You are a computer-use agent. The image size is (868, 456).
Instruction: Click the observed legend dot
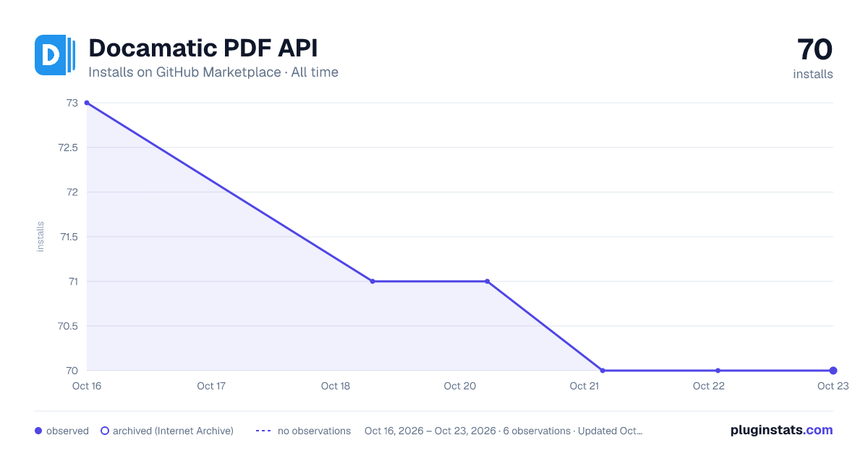pos(38,431)
